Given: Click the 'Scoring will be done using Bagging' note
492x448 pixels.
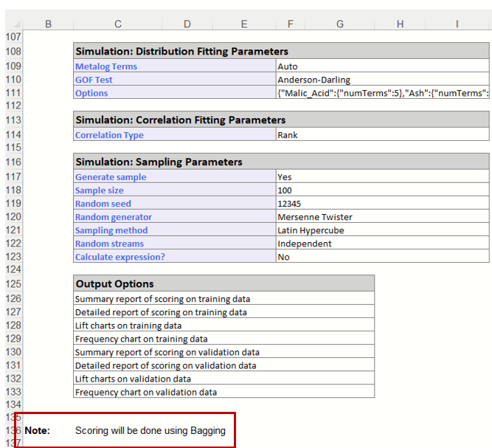Looking at the screenshot, I should (150, 430).
